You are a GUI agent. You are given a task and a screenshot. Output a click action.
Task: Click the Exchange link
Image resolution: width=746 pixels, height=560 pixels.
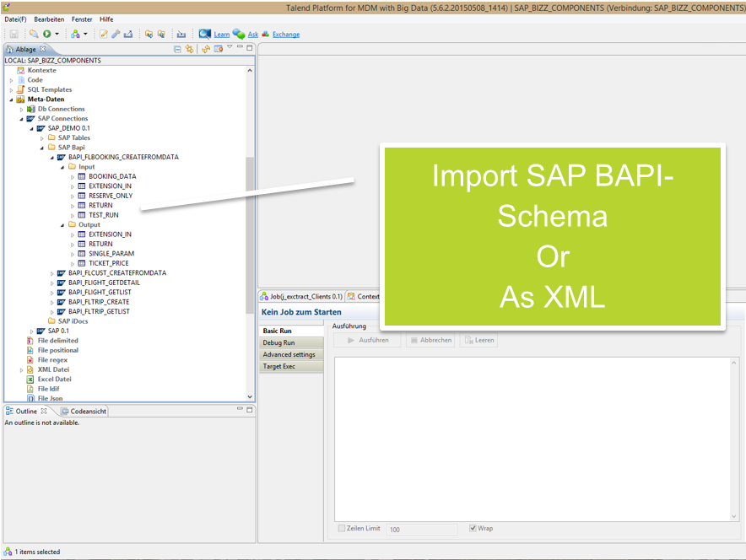click(x=285, y=35)
